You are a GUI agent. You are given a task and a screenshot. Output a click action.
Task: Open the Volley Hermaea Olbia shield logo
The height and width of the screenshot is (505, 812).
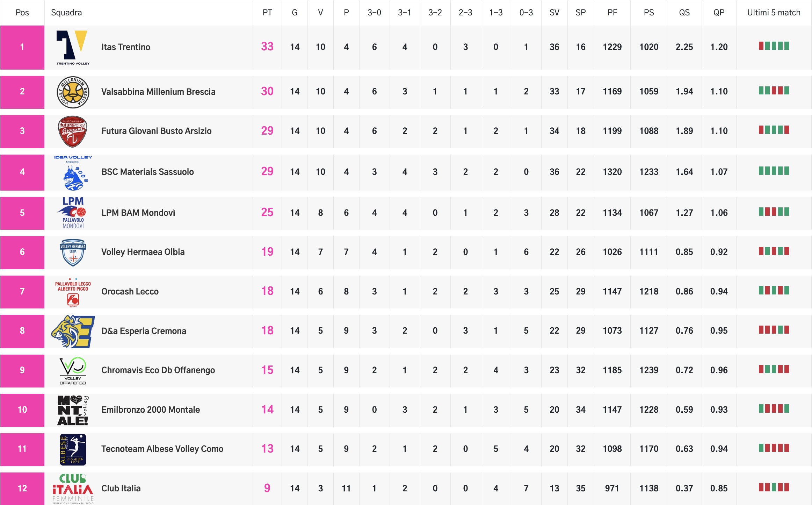pos(73,252)
